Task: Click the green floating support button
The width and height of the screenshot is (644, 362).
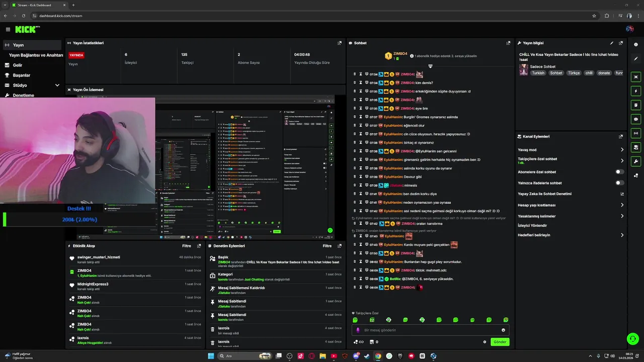Action: (x=632, y=338)
